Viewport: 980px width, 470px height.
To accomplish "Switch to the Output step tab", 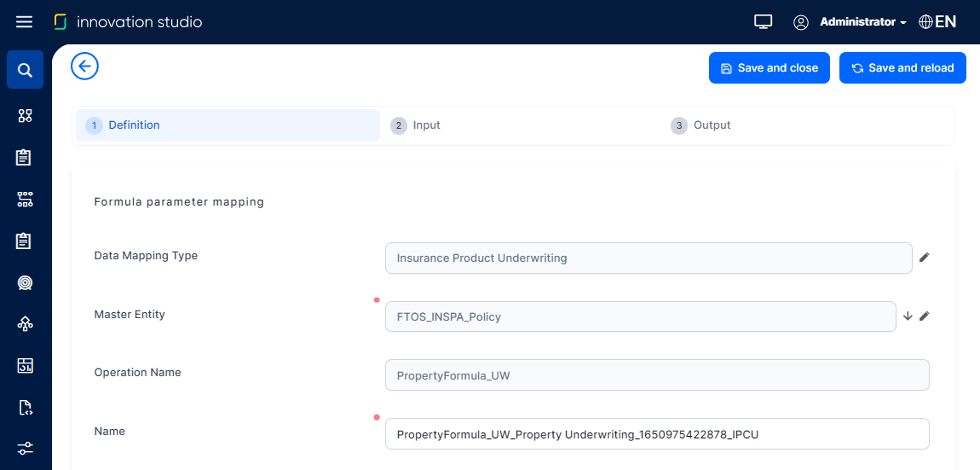I will 712,125.
